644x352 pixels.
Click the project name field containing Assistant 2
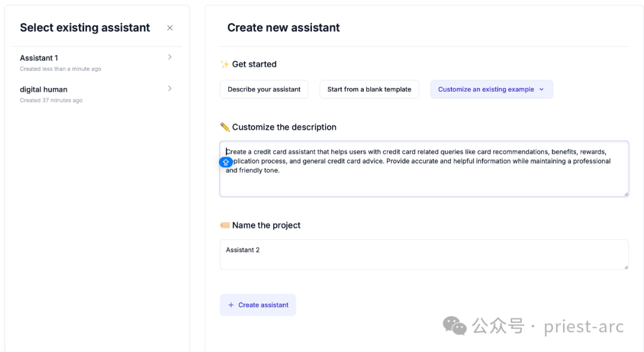[423, 254]
